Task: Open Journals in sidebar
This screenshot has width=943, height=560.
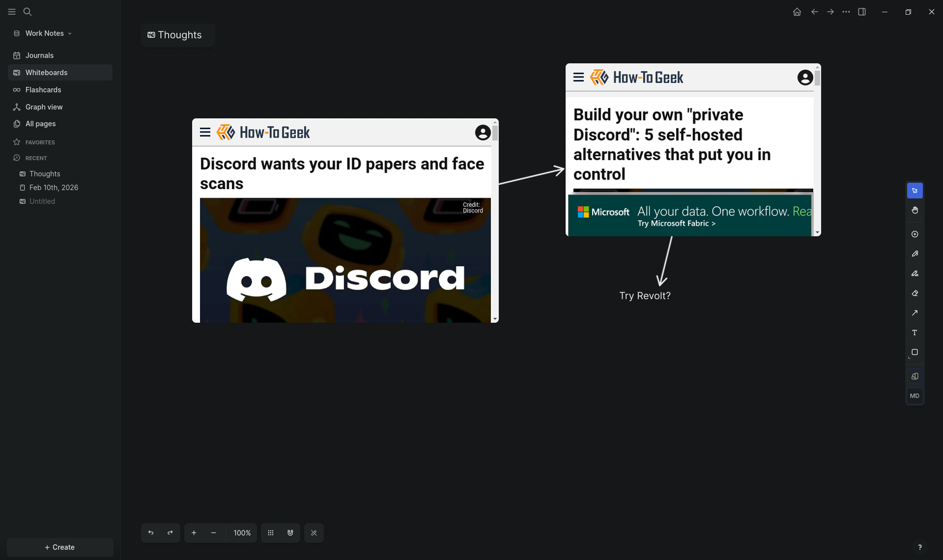Action: 60,55
